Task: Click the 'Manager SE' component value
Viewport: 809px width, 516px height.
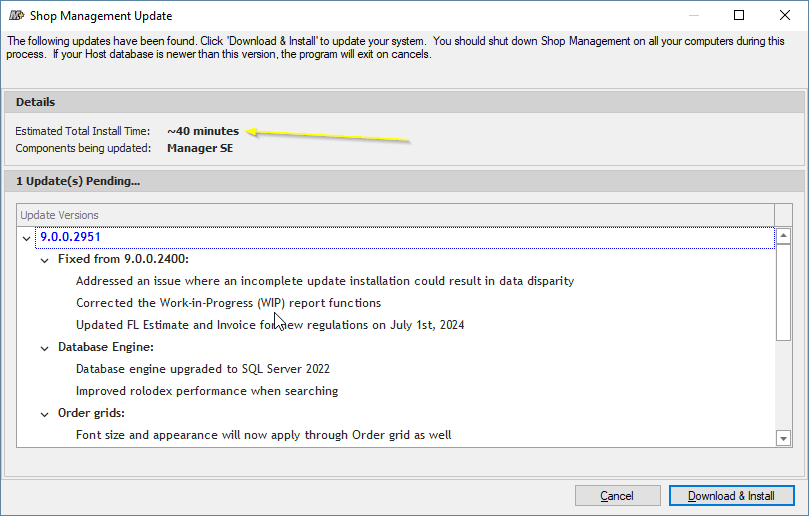Action: tap(200, 148)
